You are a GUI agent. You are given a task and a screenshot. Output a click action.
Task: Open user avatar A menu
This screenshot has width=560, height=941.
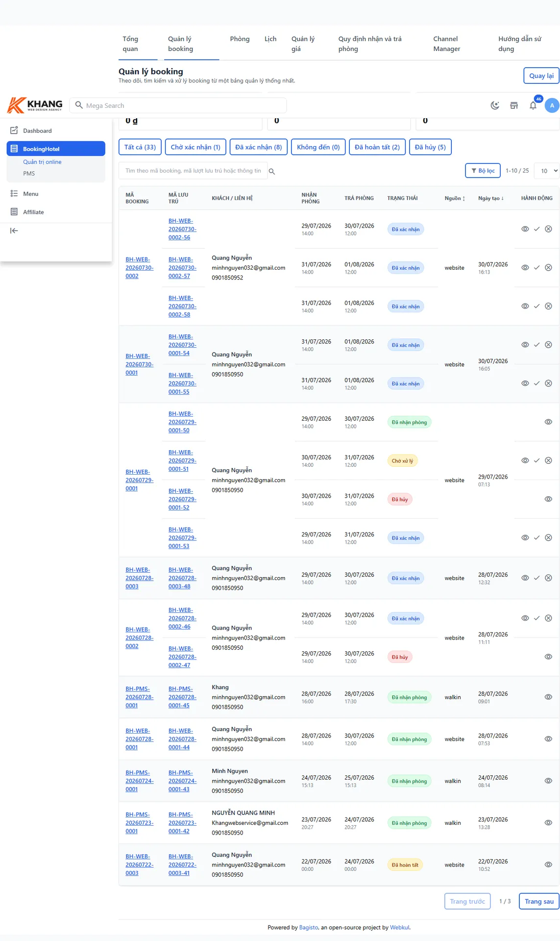[552, 105]
